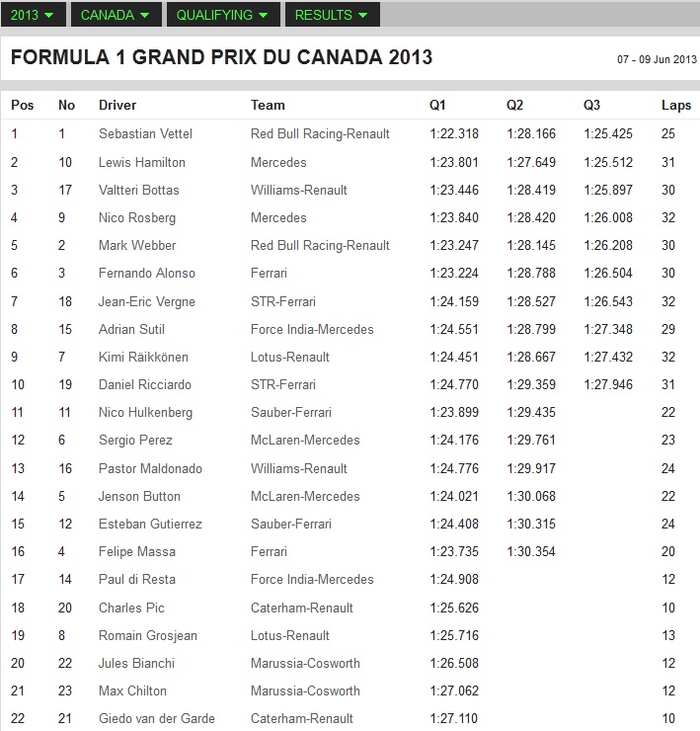This screenshot has height=731, width=700.
Task: Select Fernando Alonso's row name
Action: click(x=147, y=274)
